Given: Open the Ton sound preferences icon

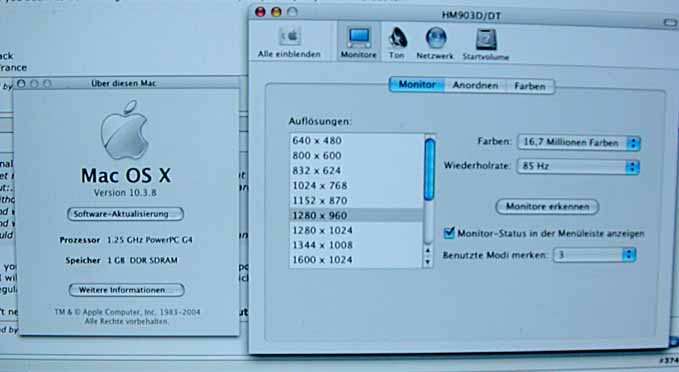Looking at the screenshot, I should click(397, 42).
